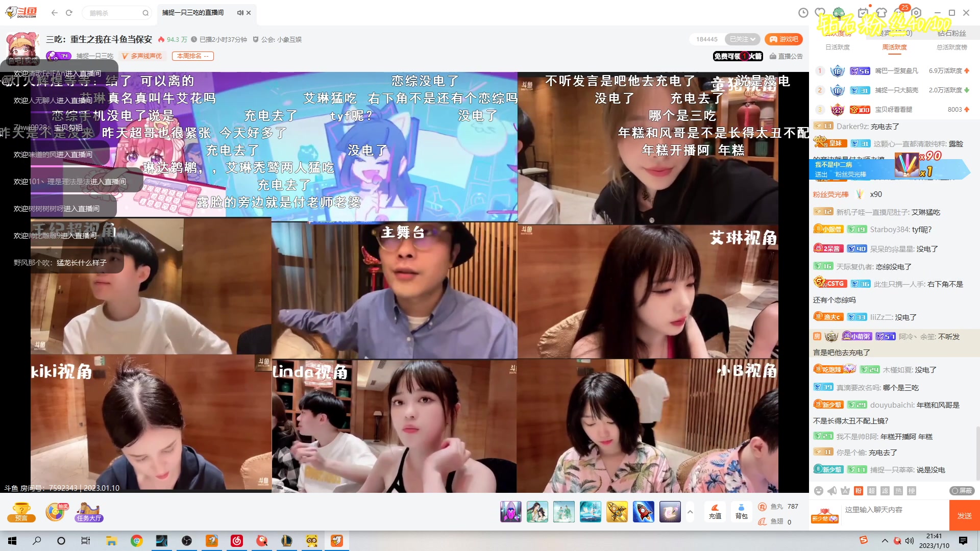
Task: Select the red rocket gift
Action: (x=644, y=511)
